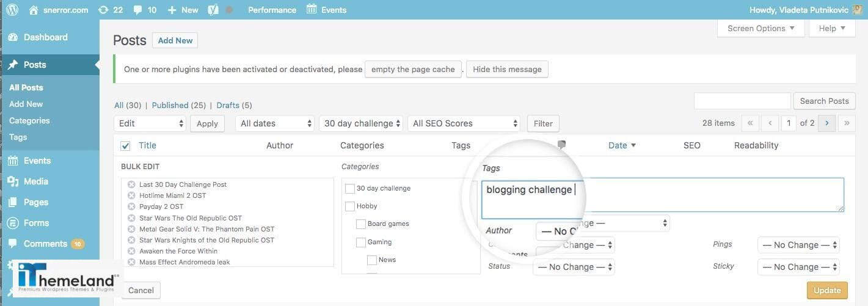Remove Payday 2 OST from bulk edit
The image size is (868, 306).
point(131,206)
